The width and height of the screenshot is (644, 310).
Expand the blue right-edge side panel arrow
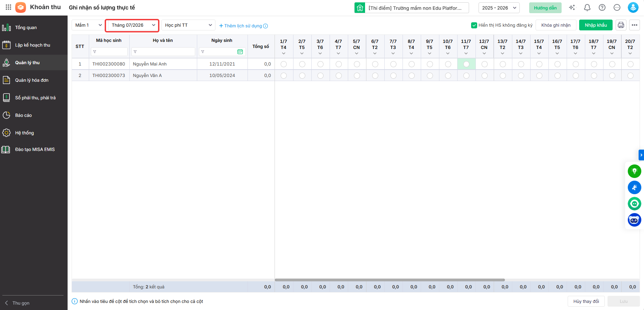[x=641, y=155]
